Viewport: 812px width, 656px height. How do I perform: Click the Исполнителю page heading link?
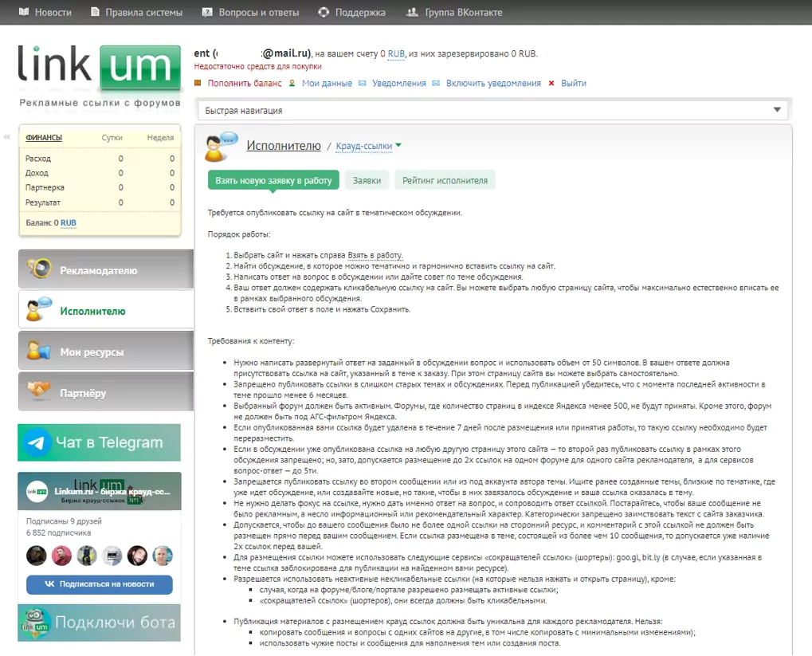tap(284, 146)
